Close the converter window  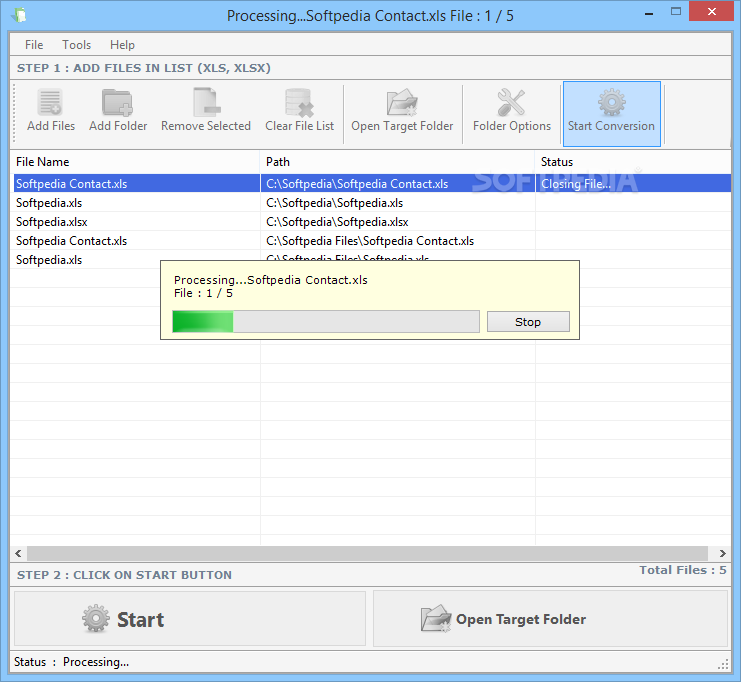pos(712,11)
